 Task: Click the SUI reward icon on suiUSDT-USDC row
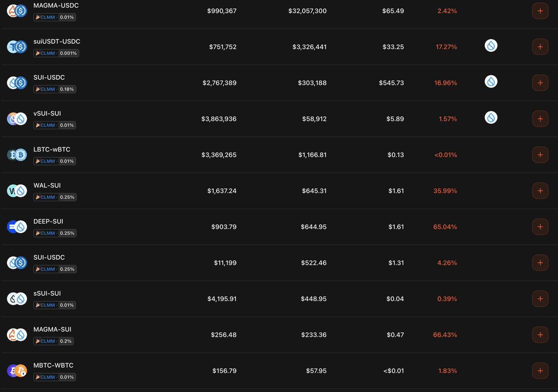coord(491,46)
